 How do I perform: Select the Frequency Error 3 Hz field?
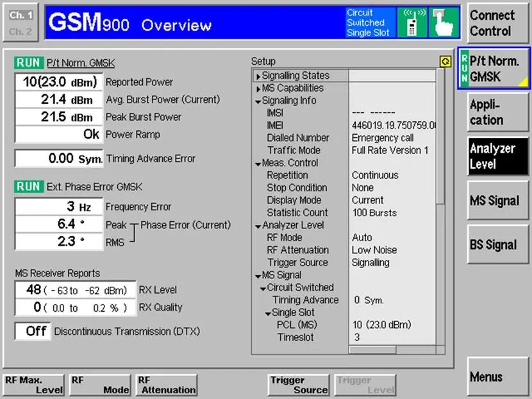pyautogui.click(x=59, y=207)
